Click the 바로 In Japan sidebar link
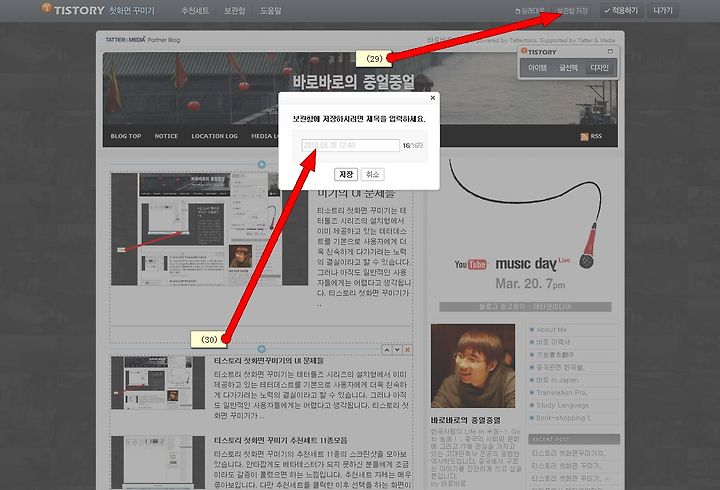Image resolution: width=720 pixels, height=490 pixels. pos(557,380)
